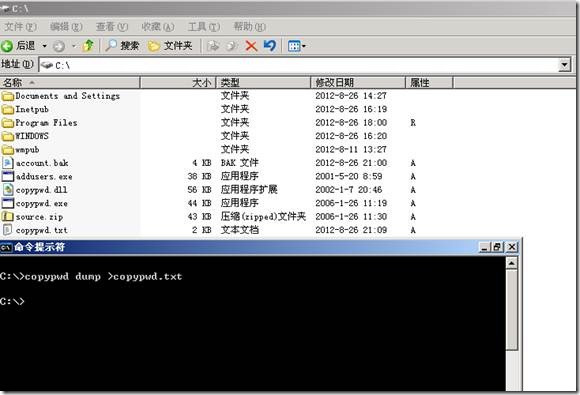Click the Copy To toolbar icon
The height and width of the screenshot is (395, 580).
click(x=232, y=46)
